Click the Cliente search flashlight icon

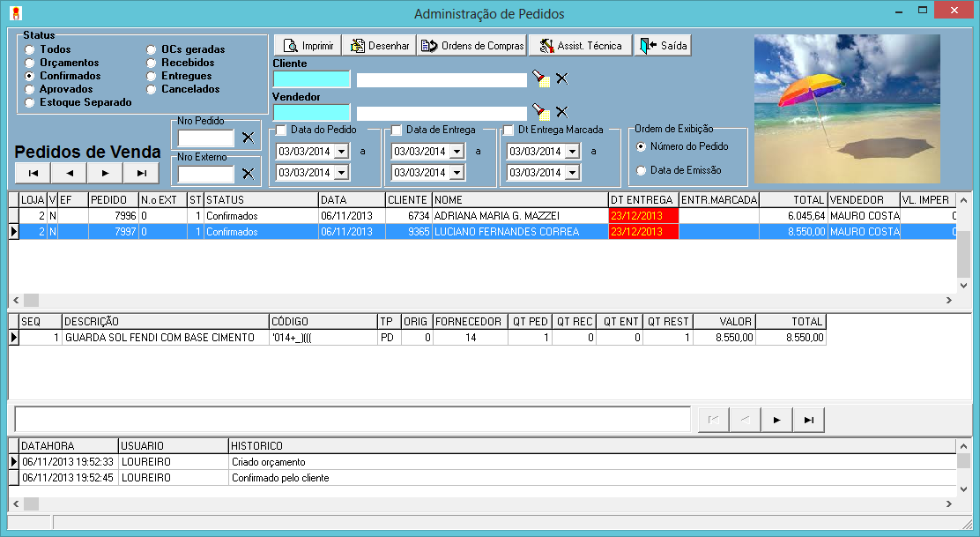pyautogui.click(x=540, y=79)
